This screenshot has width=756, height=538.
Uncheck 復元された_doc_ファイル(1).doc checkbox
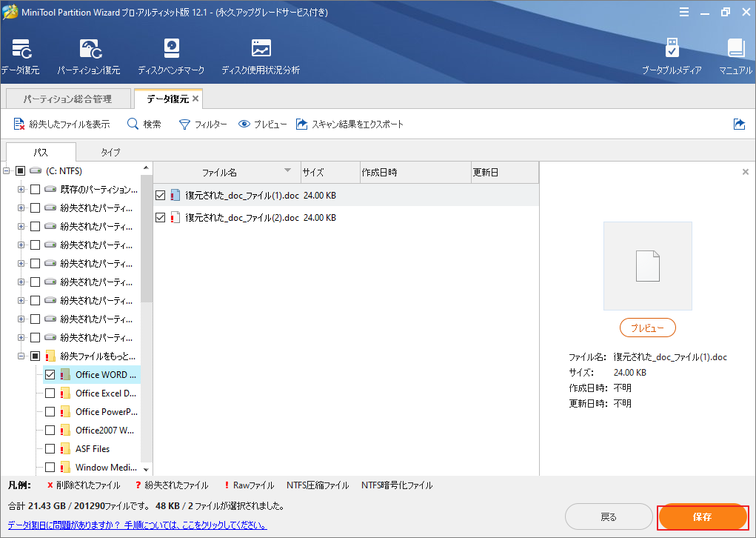pos(161,196)
